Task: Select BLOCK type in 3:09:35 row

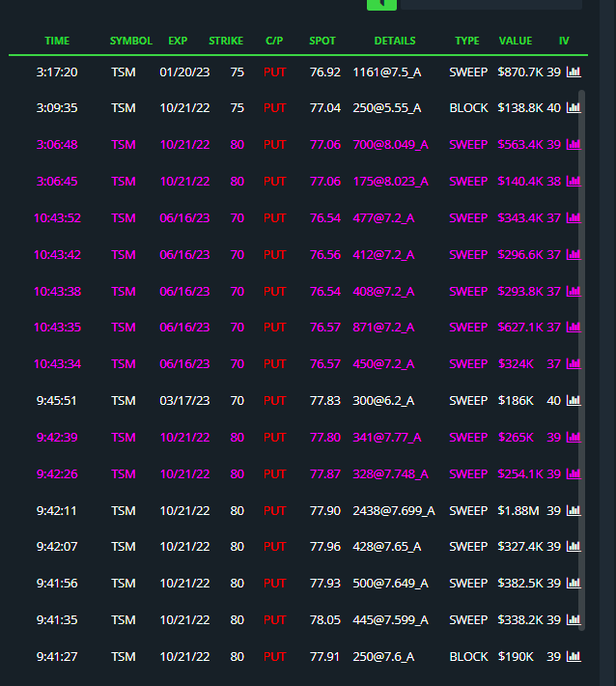Action: [468, 107]
